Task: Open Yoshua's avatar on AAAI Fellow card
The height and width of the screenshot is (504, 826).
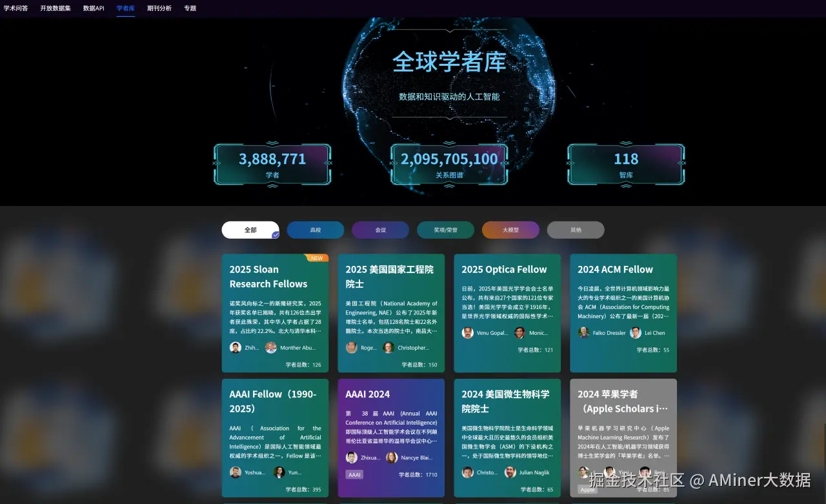Action: click(x=236, y=472)
